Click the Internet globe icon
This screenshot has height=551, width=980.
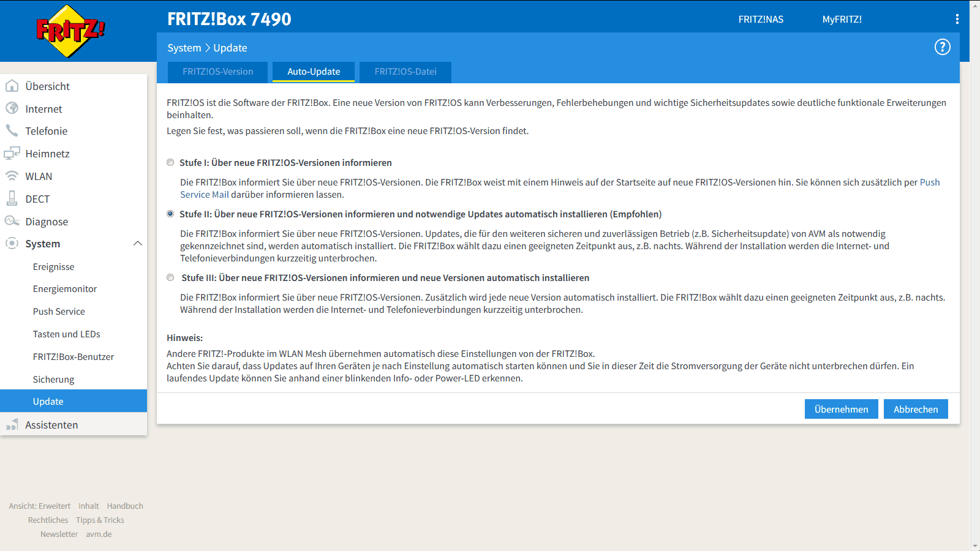coord(12,108)
